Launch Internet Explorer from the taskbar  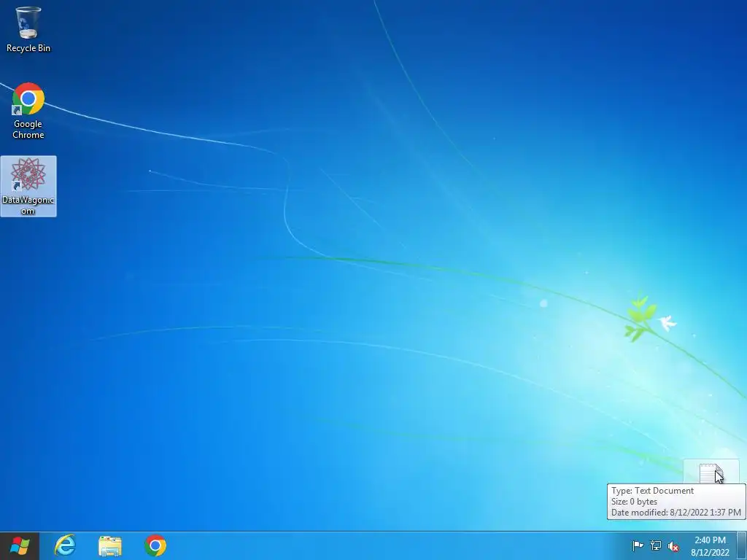65,545
